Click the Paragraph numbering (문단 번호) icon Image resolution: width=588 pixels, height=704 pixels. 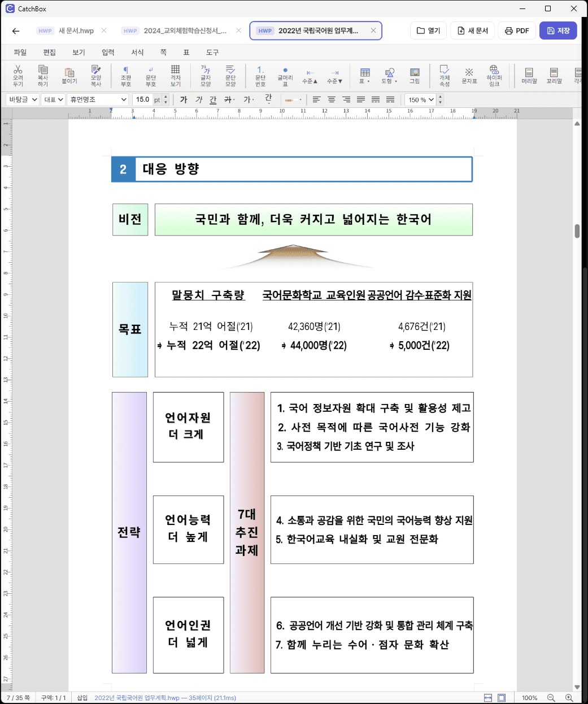pos(260,75)
